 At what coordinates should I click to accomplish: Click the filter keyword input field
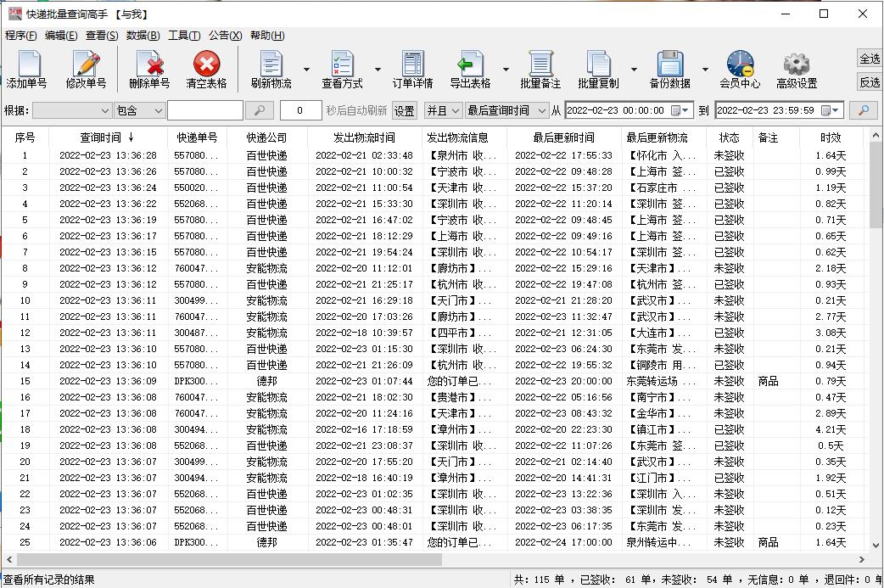(204, 109)
